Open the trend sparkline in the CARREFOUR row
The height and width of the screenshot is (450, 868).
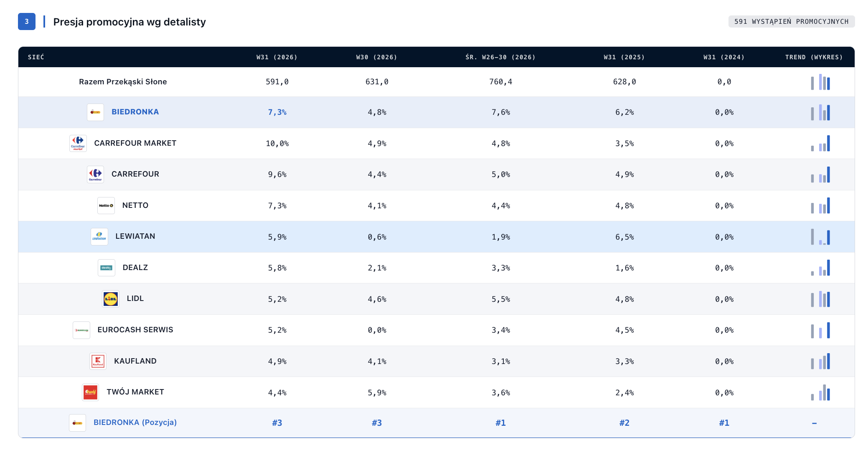pyautogui.click(x=820, y=174)
